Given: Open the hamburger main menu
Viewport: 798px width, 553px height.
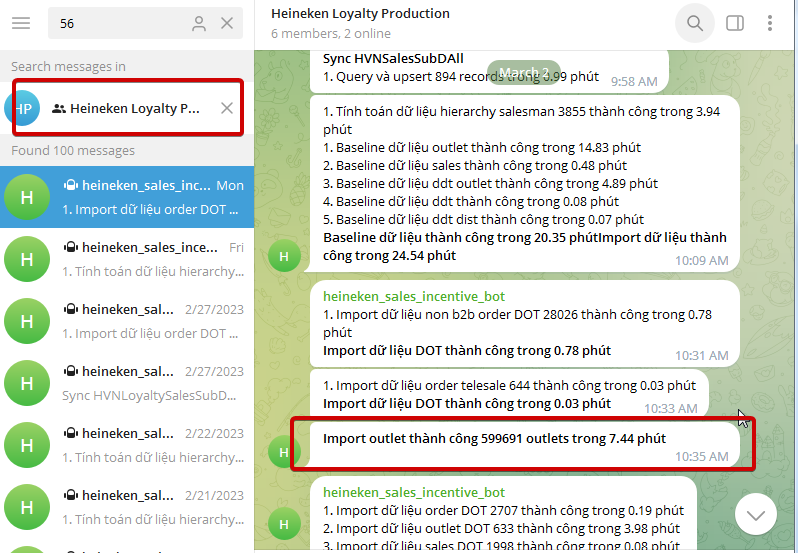Looking at the screenshot, I should click(x=21, y=23).
